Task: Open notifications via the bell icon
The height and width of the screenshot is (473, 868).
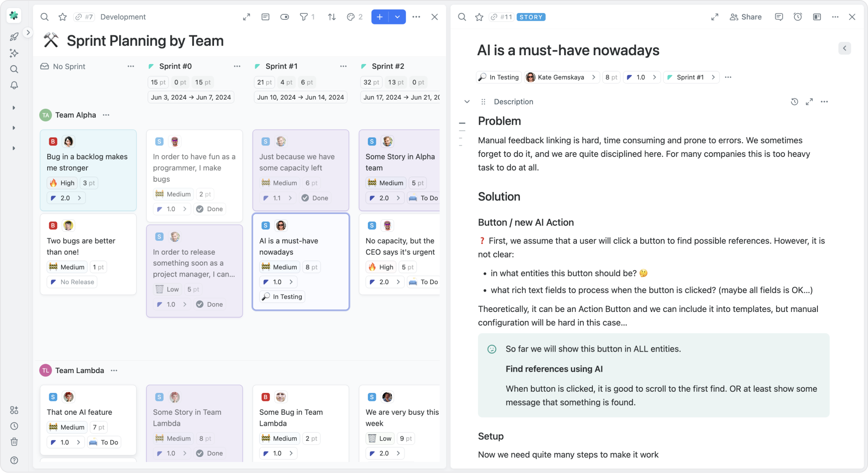Action: [14, 86]
